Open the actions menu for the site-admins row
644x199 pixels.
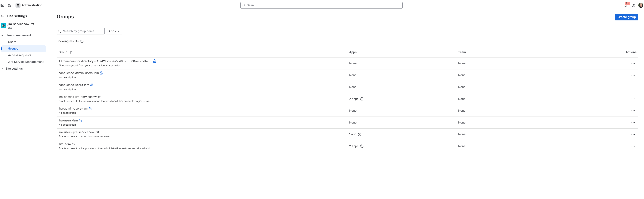click(x=633, y=146)
